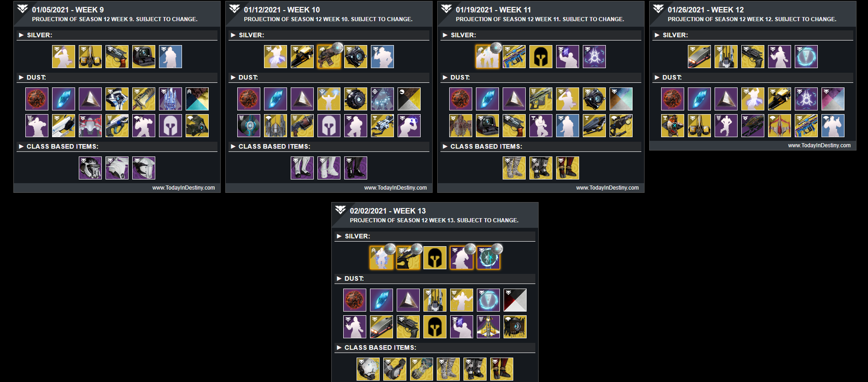Open the red jumpship icon in Week 12 Dust
Image resolution: width=868 pixels, height=382 pixels.
click(x=780, y=126)
